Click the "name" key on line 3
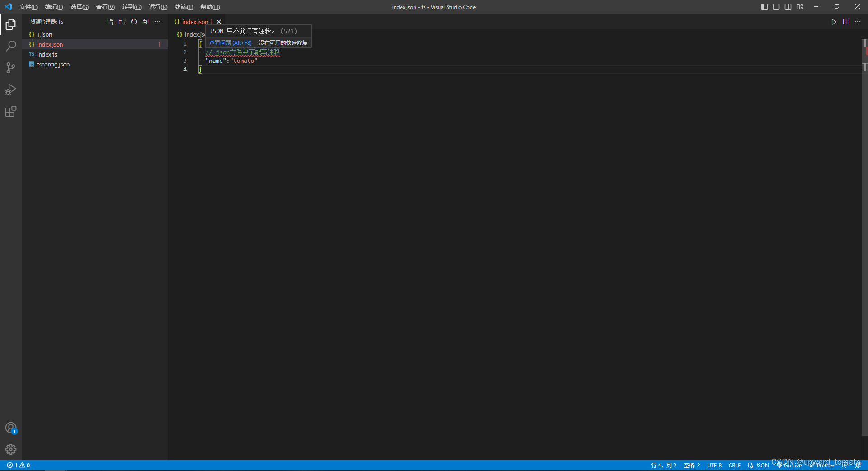This screenshot has height=471, width=868. (216, 61)
